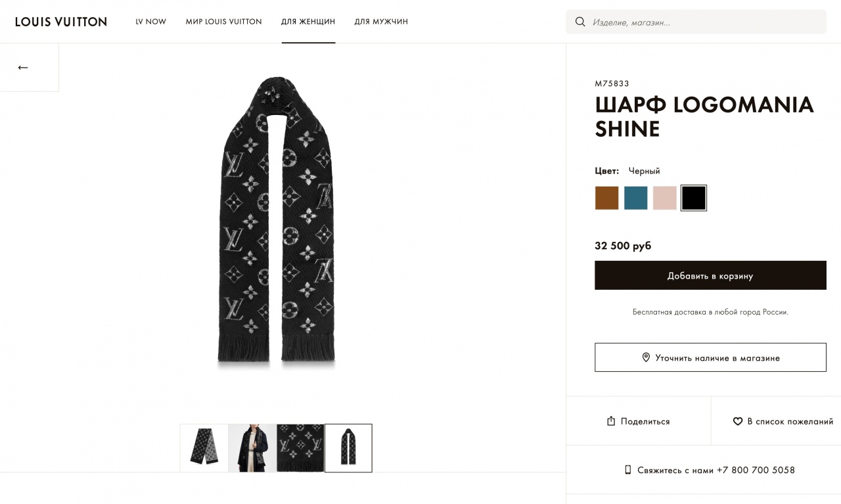Viewport: 841px width, 504px height.
Task: Click the phone contact icon
Action: [x=627, y=470]
